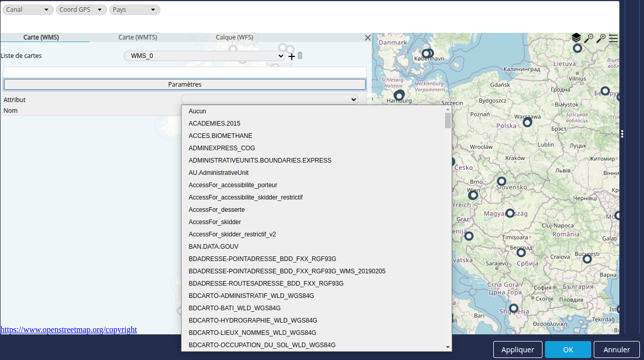The image size is (644, 360).
Task: Select AU.AdministrativeUnit option
Action: (x=313, y=173)
